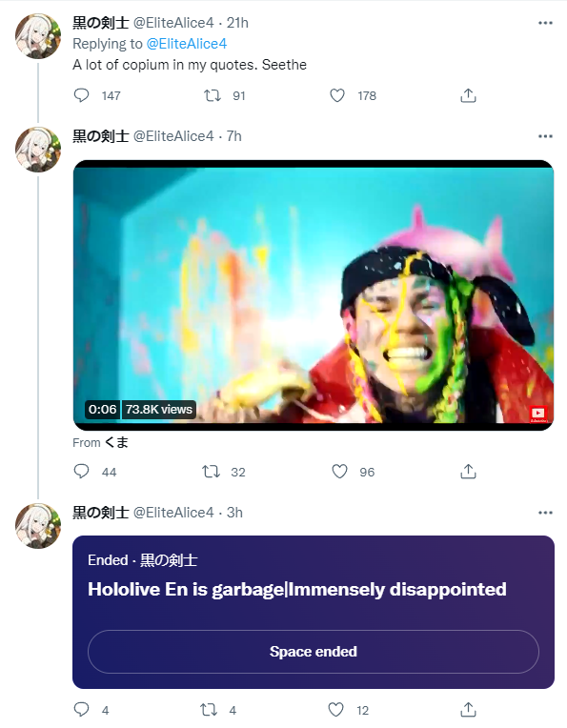
Task: Click the @EliteAlice4 reply mention link
Action: point(186,44)
